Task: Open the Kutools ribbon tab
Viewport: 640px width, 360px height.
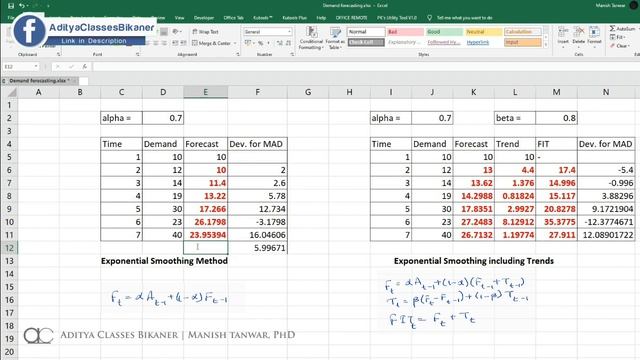Action: point(262,18)
